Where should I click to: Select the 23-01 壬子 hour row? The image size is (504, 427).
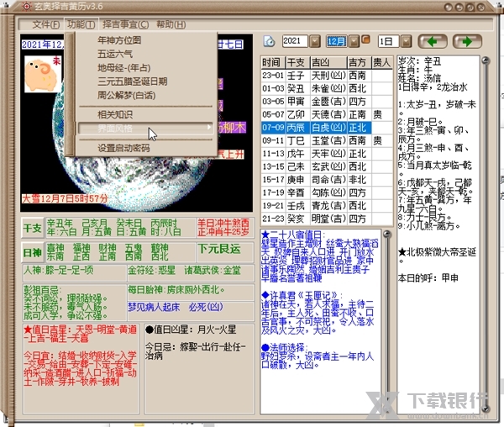(327, 76)
